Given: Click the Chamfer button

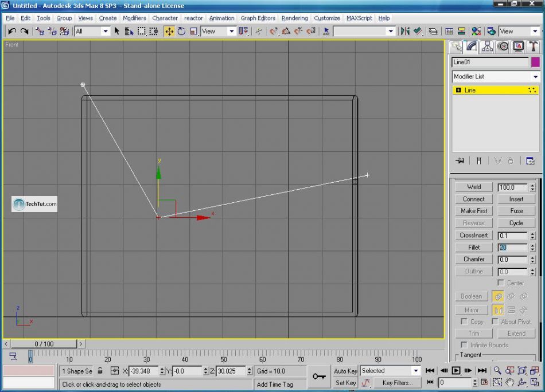Looking at the screenshot, I should (474, 260).
